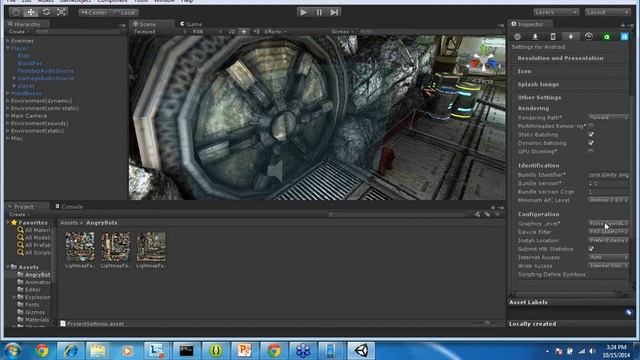Advance one frame with the Step button
This screenshot has height=360, width=640.
tap(334, 12)
